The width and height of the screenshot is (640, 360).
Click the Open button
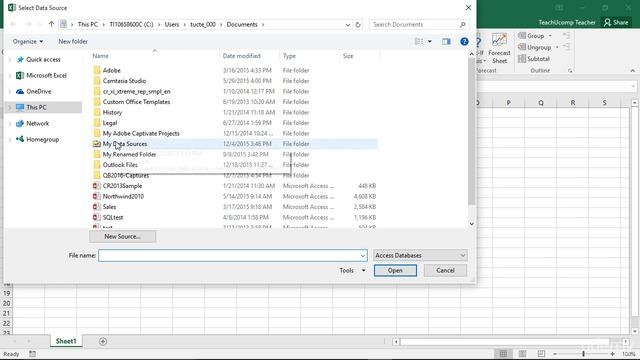[395, 270]
